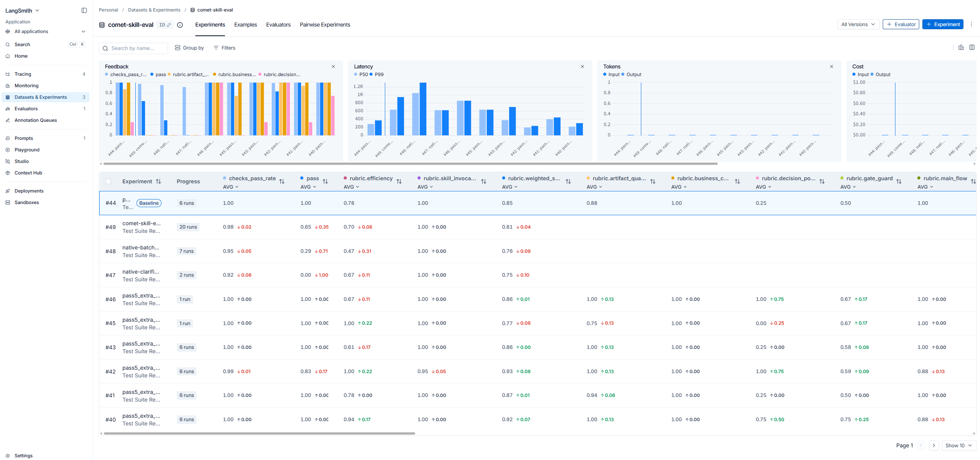The height and width of the screenshot is (460, 980).
Task: Click the table horizontal scrollbar
Action: 259,433
